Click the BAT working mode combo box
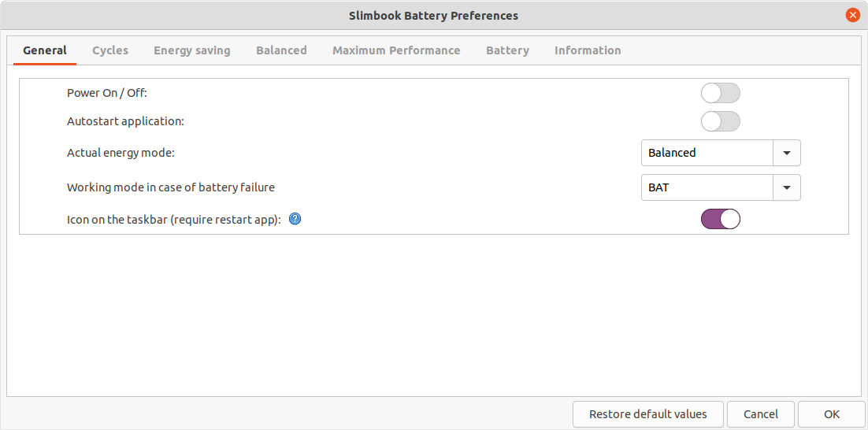 (x=707, y=187)
